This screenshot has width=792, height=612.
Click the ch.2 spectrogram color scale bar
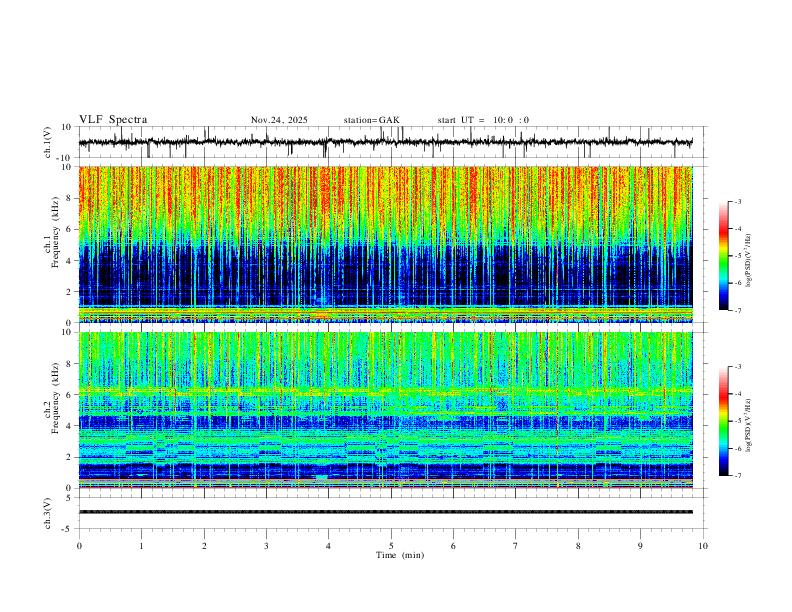click(723, 421)
